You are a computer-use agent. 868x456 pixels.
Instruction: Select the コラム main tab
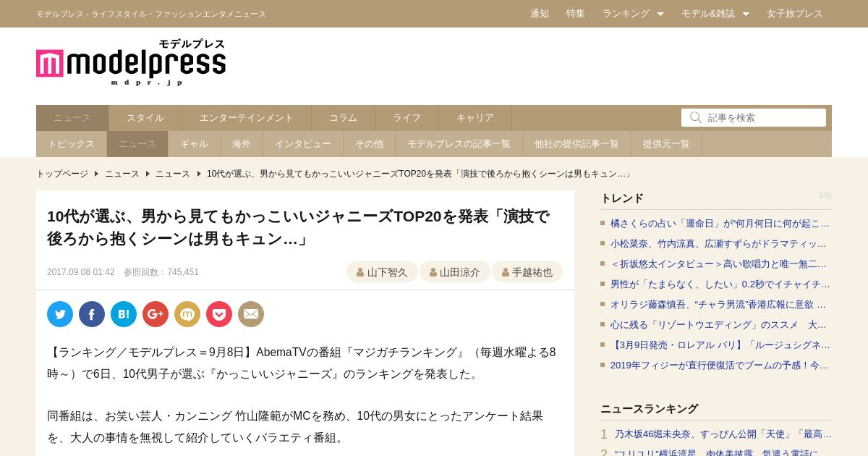344,118
